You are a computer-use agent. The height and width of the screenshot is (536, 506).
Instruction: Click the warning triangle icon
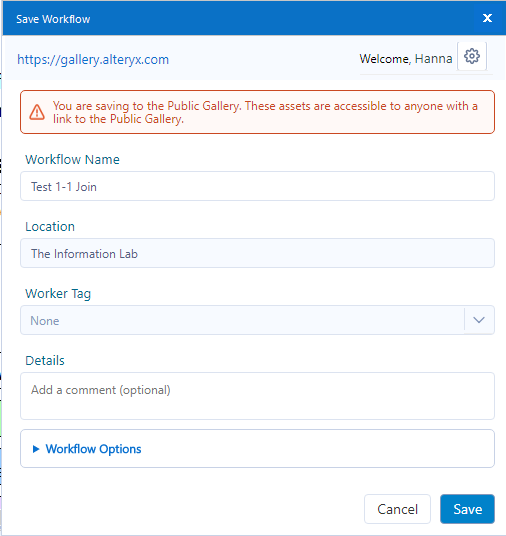(37, 112)
